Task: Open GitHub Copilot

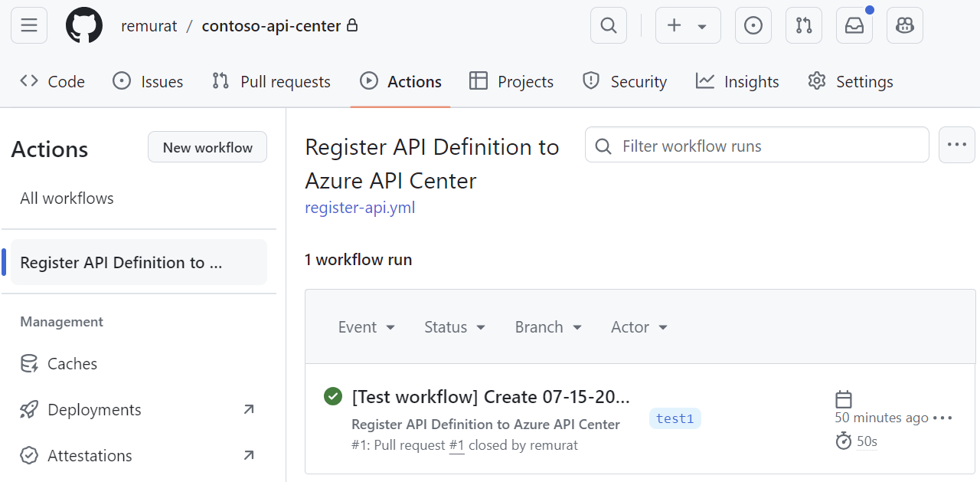Action: coord(904,25)
